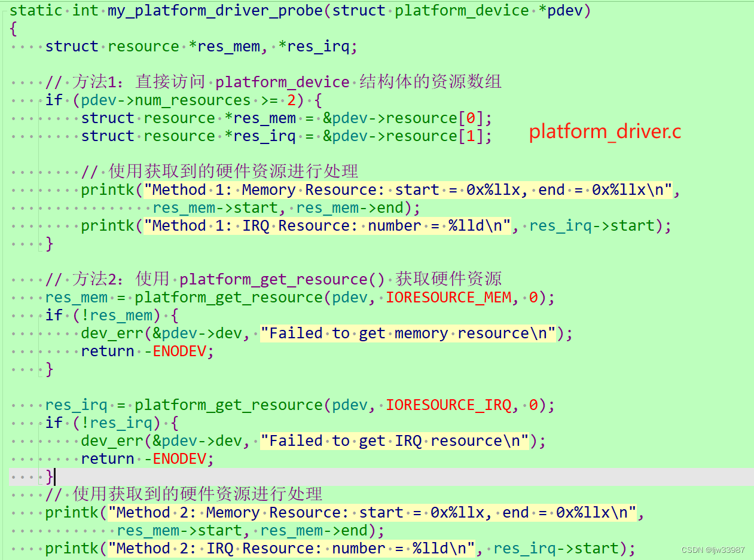Viewport: 754px width, 560px height.
Task: Click the platform_driver.c red label
Action: [605, 131]
